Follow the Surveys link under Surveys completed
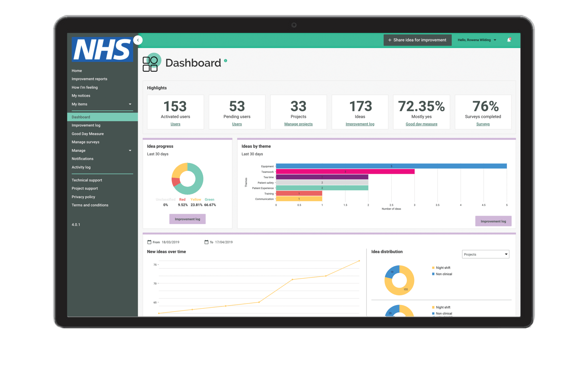Image resolution: width=588 pixels, height=368 pixels. pyautogui.click(x=483, y=124)
